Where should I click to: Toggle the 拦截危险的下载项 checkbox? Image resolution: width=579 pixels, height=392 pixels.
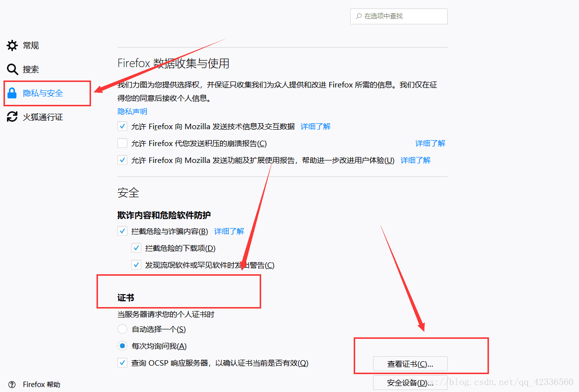[x=136, y=248]
